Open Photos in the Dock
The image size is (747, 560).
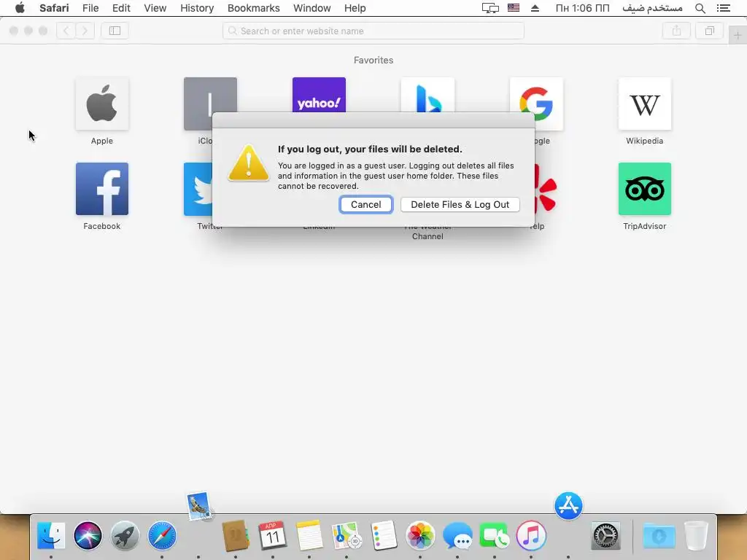[x=420, y=535]
